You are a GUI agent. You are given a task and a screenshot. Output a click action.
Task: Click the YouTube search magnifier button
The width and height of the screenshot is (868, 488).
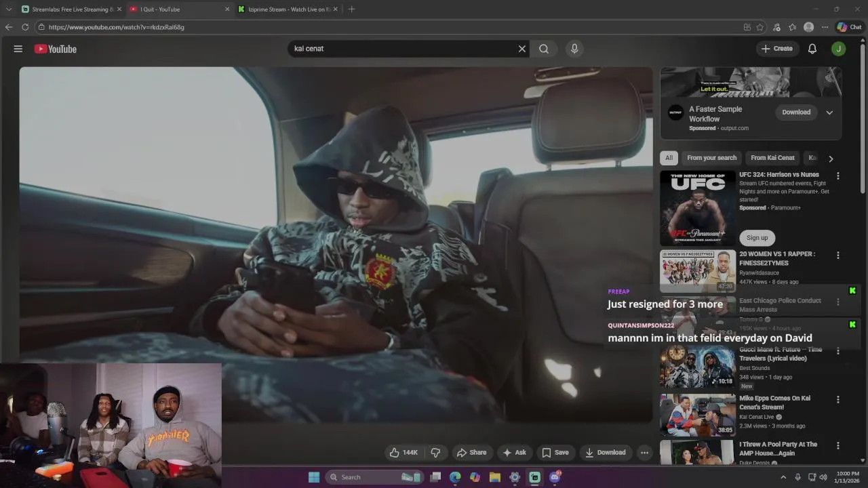point(544,49)
